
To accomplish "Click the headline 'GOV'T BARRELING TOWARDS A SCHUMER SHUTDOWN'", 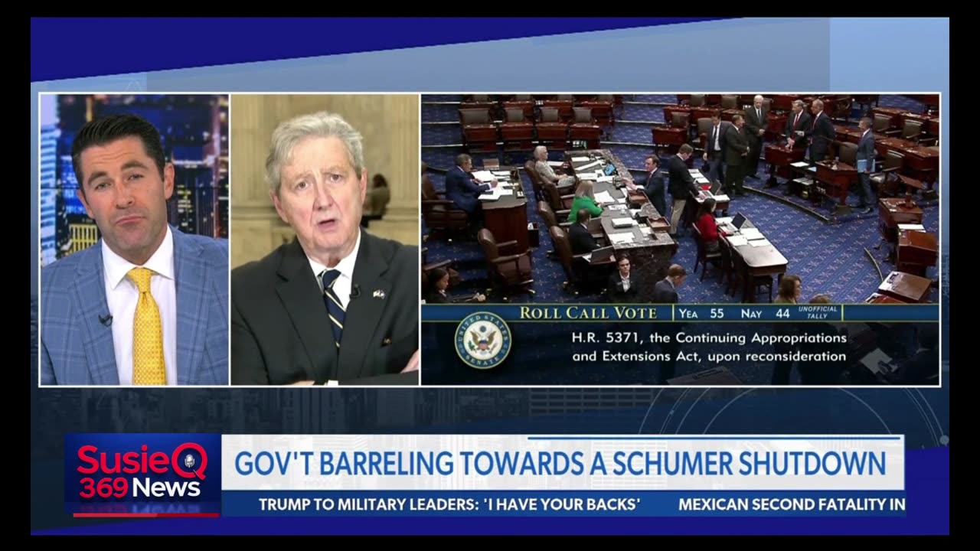I will 560,464.
